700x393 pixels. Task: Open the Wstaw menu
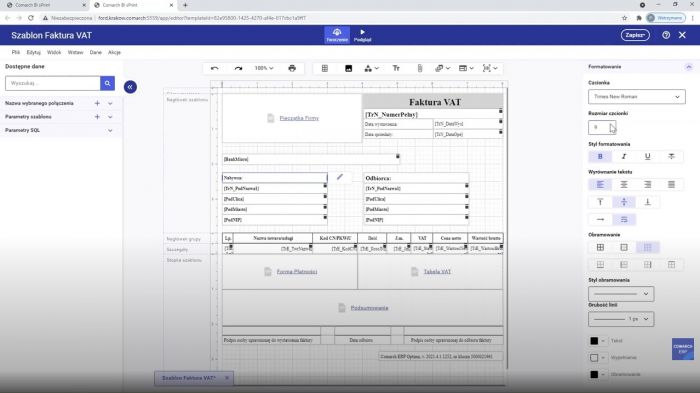tap(75, 52)
